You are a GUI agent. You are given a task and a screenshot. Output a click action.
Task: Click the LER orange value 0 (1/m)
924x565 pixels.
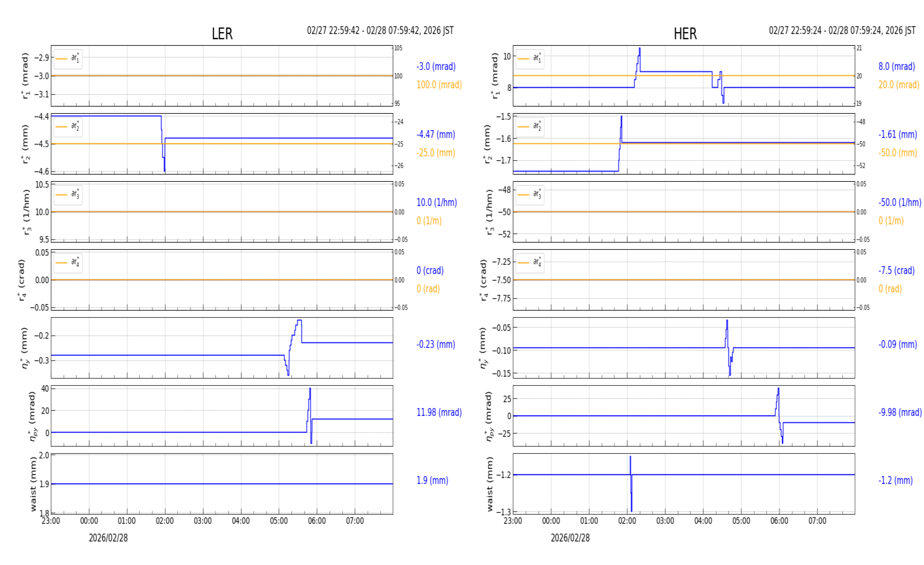[429, 221]
